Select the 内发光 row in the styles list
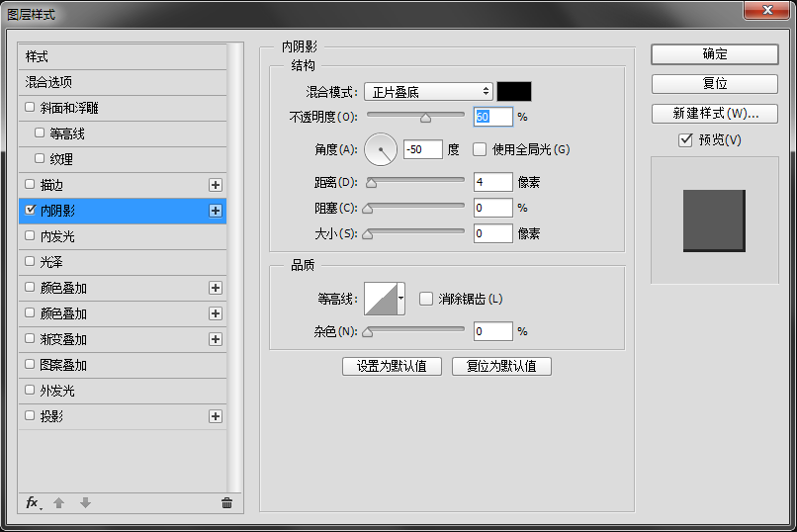The image size is (797, 532). coord(123,236)
